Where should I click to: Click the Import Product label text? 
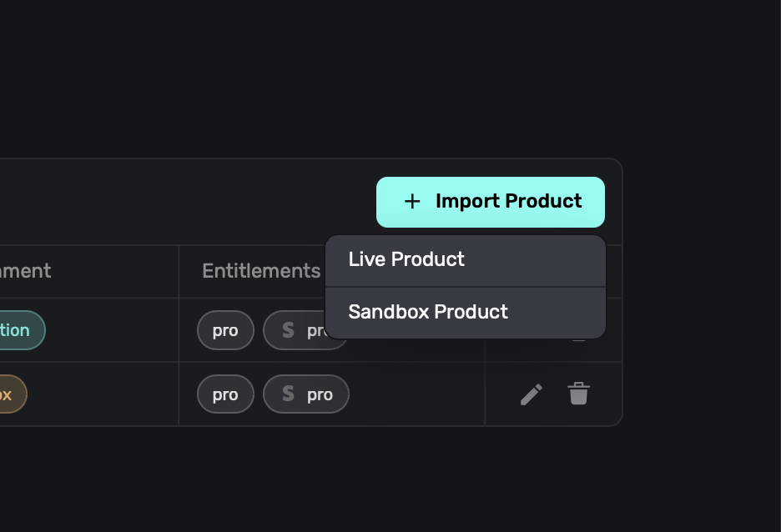508,202
